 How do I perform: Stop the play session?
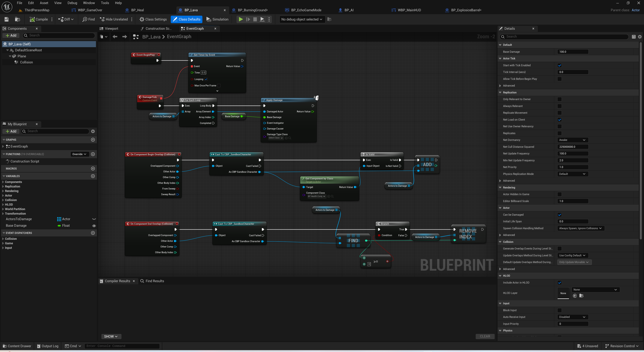(x=255, y=19)
